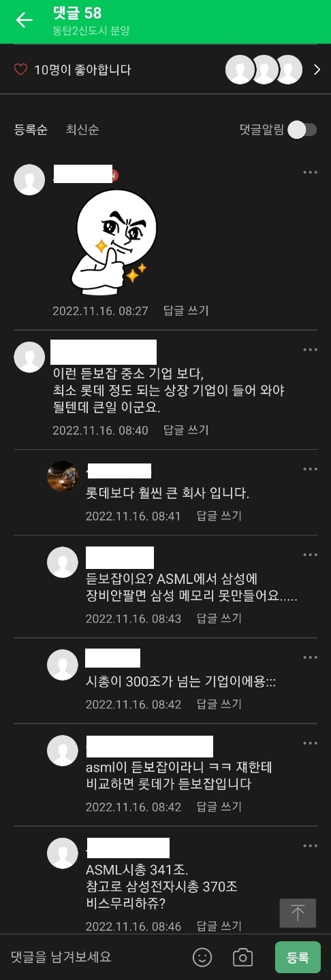
Task: Open three-dot menu on the sticker comment
Action: tap(310, 173)
